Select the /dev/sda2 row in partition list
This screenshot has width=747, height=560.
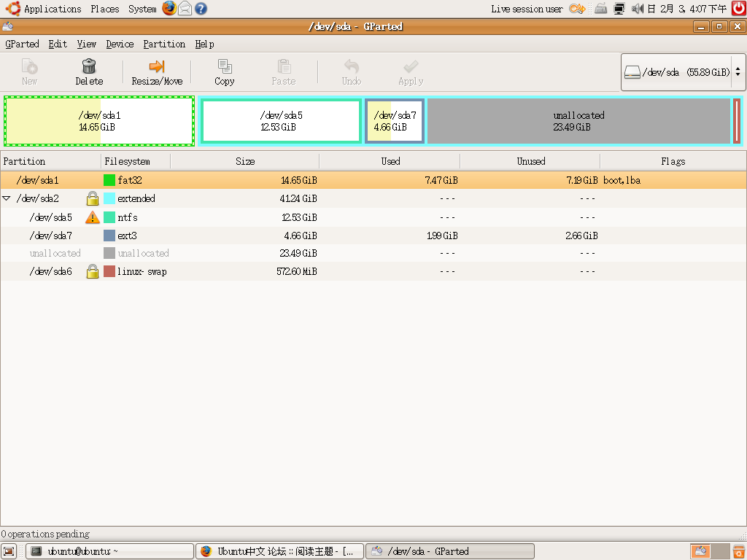(373, 198)
